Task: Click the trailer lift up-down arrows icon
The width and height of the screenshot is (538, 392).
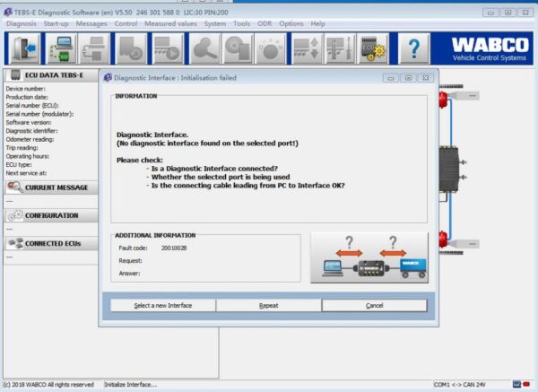Action: 307,48
